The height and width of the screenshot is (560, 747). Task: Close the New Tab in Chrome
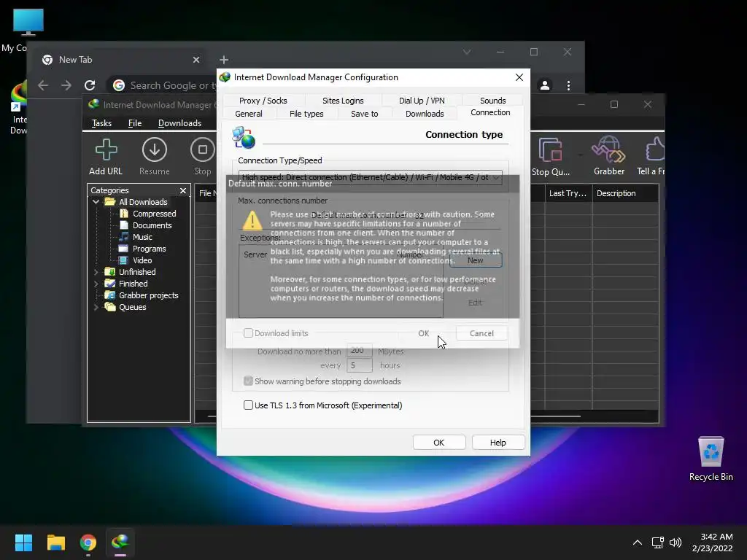[x=196, y=60]
